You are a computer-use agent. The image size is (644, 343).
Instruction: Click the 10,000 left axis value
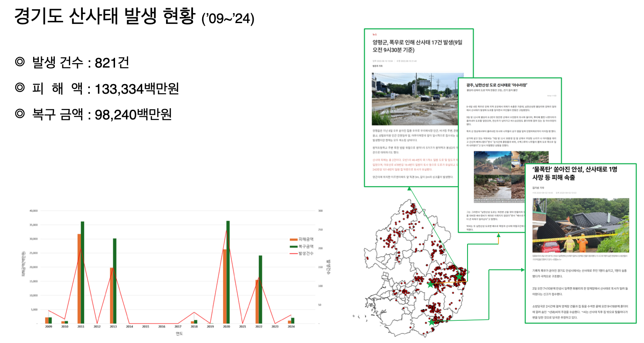click(x=33, y=295)
